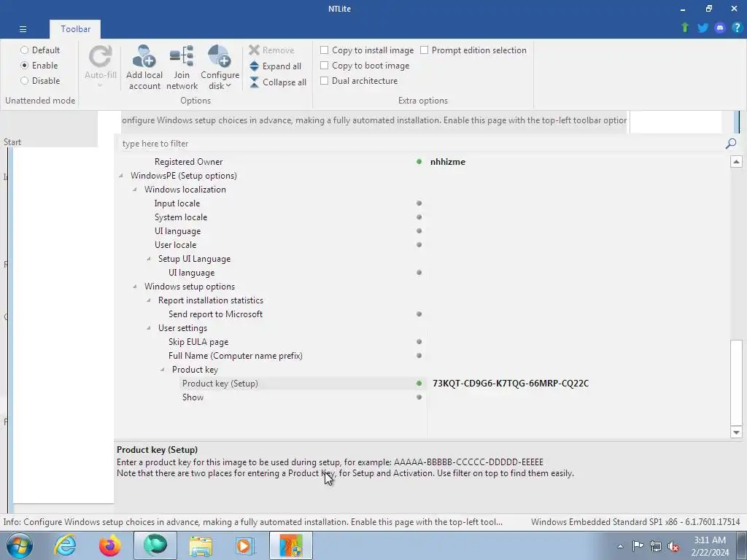Image resolution: width=747 pixels, height=560 pixels.
Task: Collapse the User settings node
Action: (x=149, y=328)
